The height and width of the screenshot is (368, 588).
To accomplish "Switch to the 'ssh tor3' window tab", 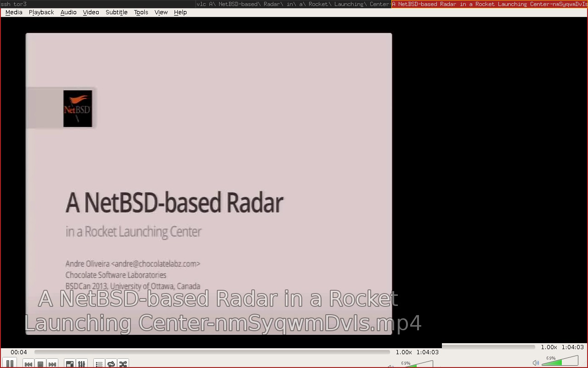I will click(x=98, y=4).
